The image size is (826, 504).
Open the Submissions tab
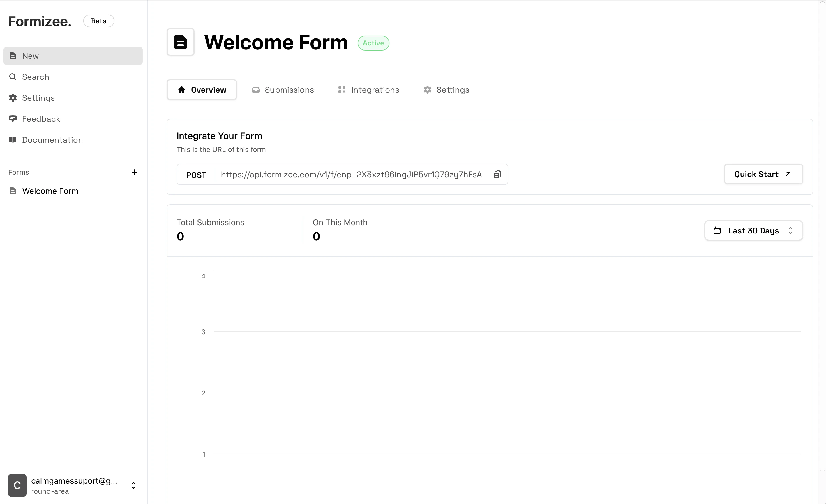283,90
